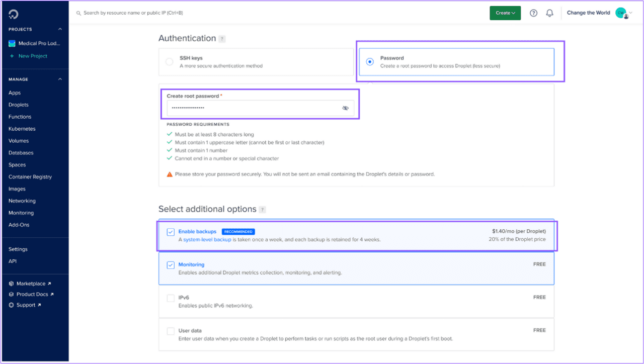The height and width of the screenshot is (364, 644).
Task: Disable the Monitoring checkbox
Action: pos(171,264)
